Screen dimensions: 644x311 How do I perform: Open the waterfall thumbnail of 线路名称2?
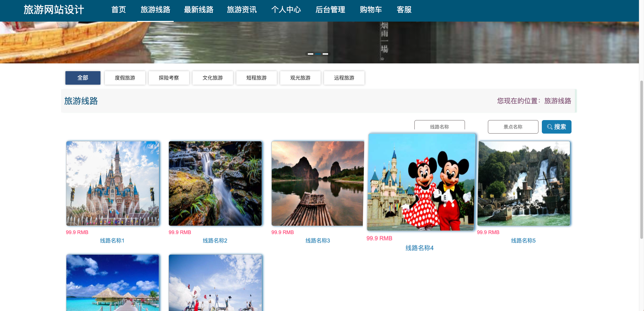tap(215, 183)
